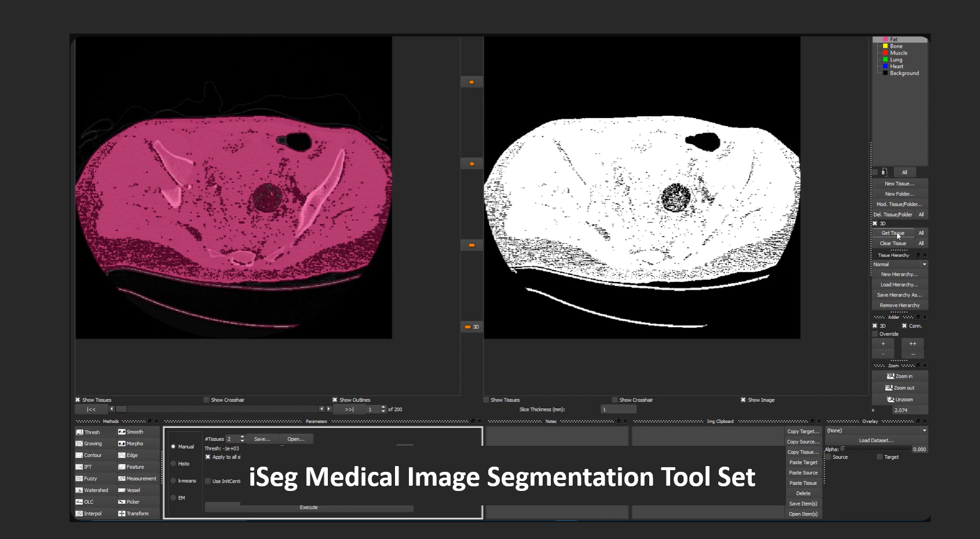
Task: Enable the Show Crosshair checkbox under source image
Action: pyautogui.click(x=207, y=400)
